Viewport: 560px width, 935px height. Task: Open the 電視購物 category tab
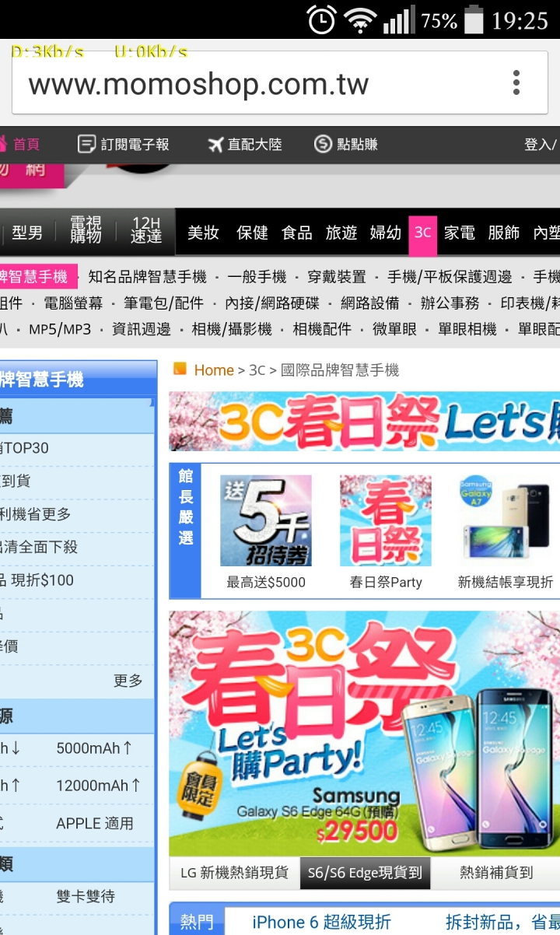click(x=86, y=232)
